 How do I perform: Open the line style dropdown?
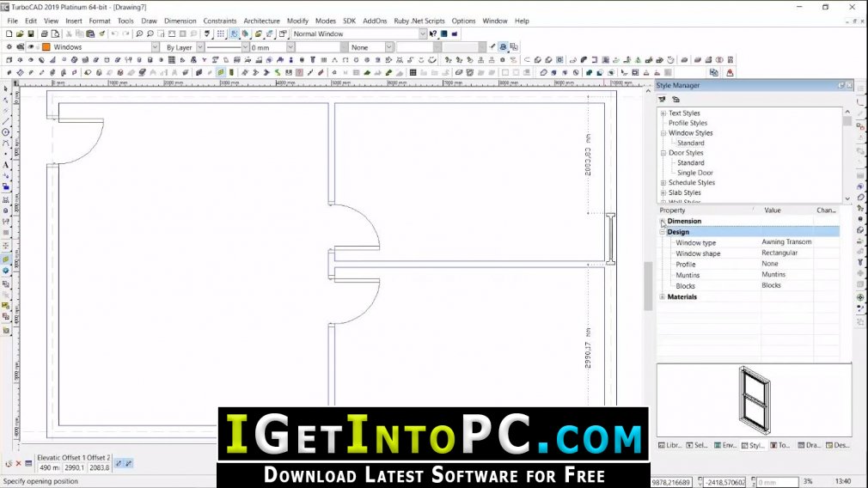[245, 47]
